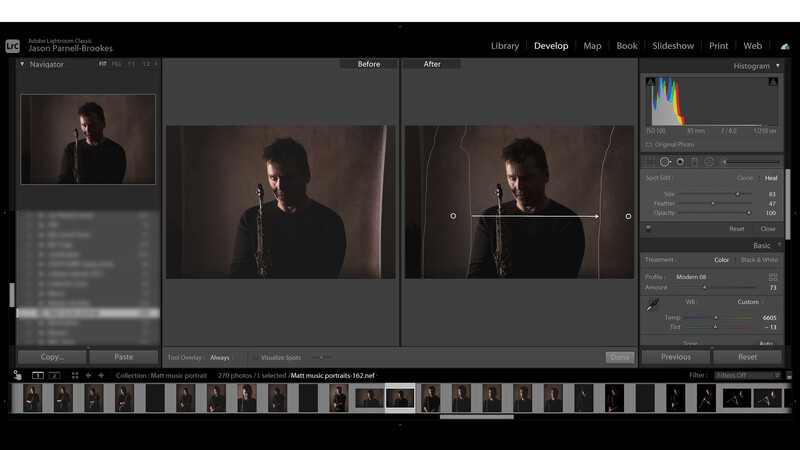The height and width of the screenshot is (450, 800).
Task: Click the Paste button
Action: (123, 357)
